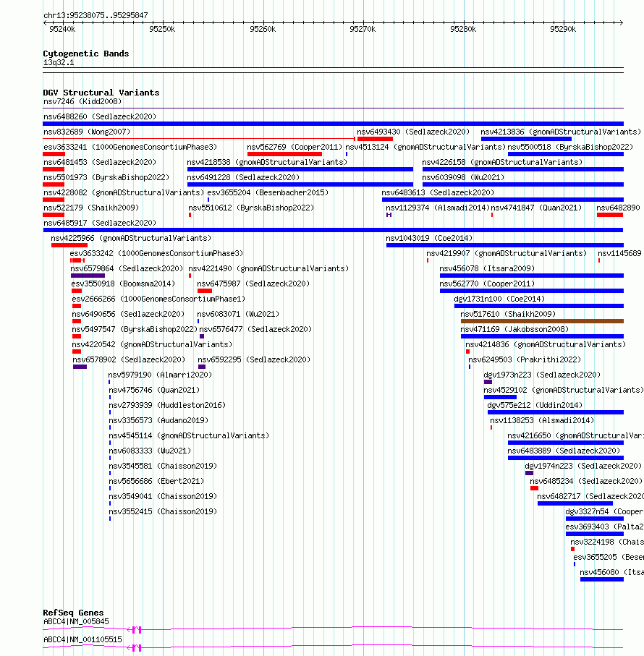Screen dimensions: 644x656
Task: Click the nsv6482890 variant label
Action: 618,208
